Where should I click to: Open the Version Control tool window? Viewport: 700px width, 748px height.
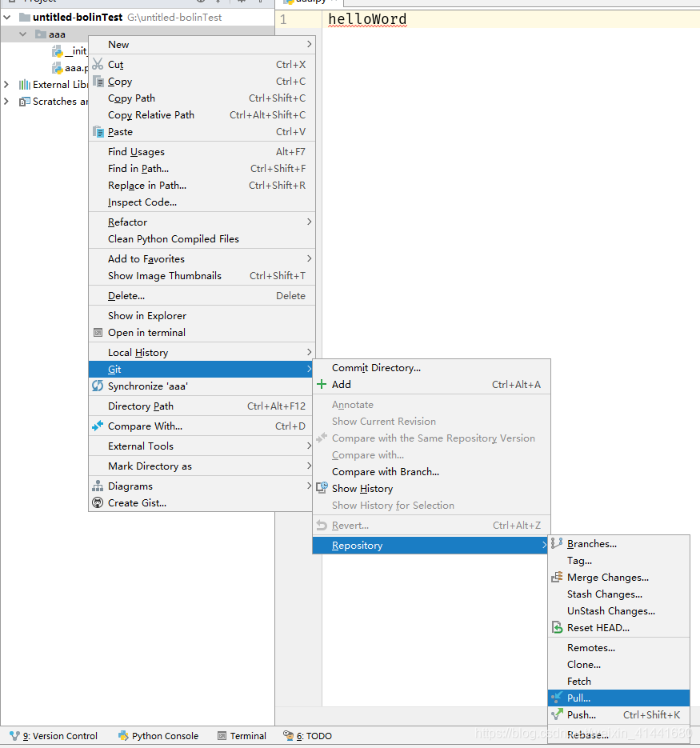[x=54, y=736]
